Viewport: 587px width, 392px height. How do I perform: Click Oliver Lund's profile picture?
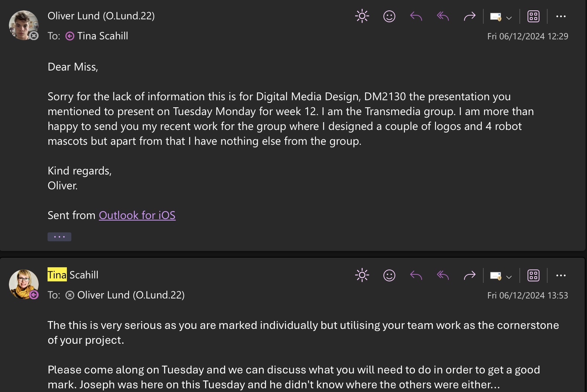[x=23, y=25]
